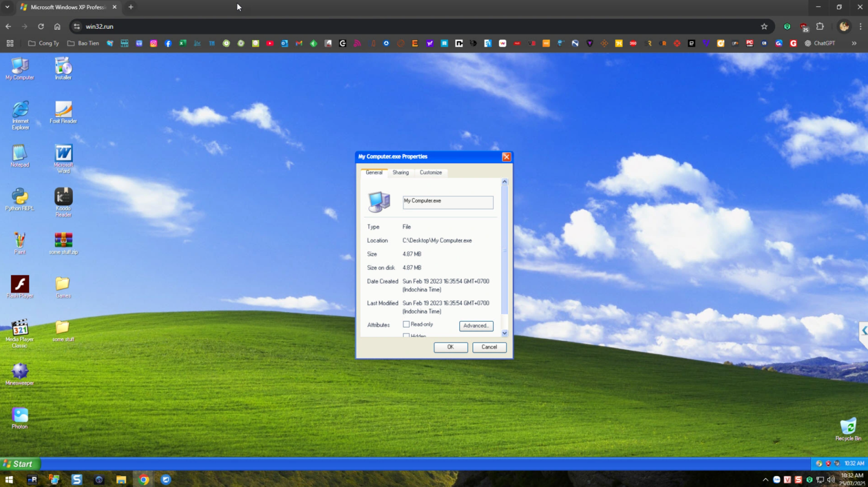
Task: Confirm properties with the OK button
Action: (451, 347)
